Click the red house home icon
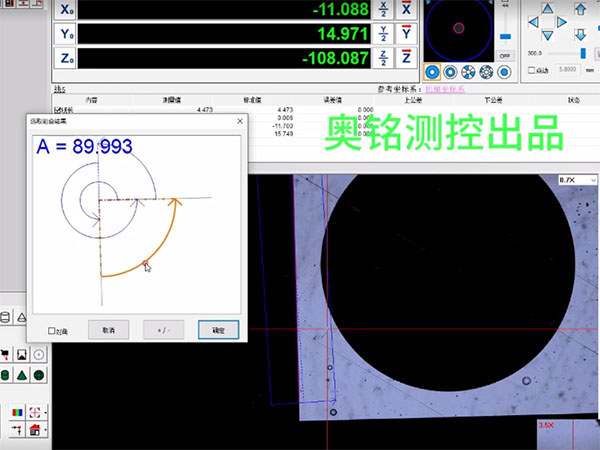This screenshot has height=450, width=600. (34, 430)
